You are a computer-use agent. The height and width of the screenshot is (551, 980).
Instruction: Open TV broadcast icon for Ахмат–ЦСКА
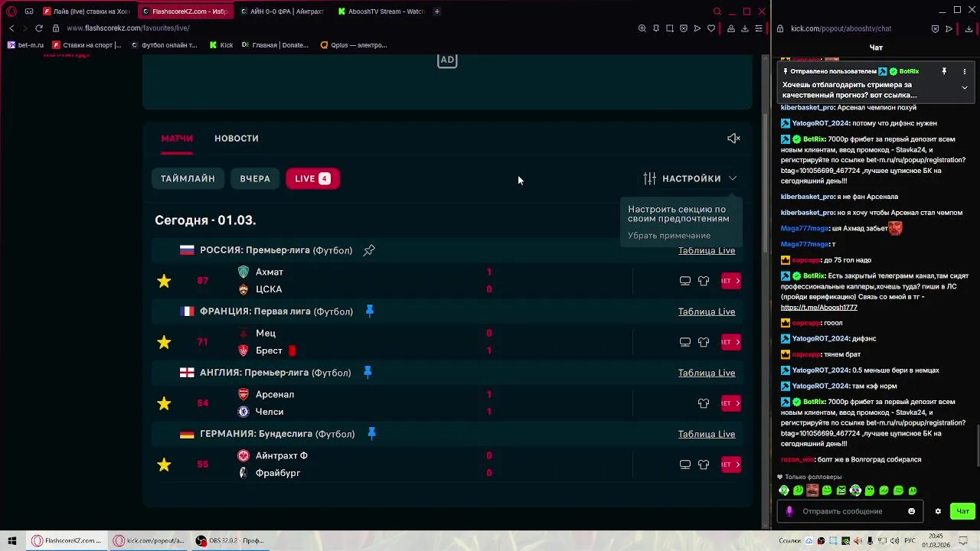point(685,281)
